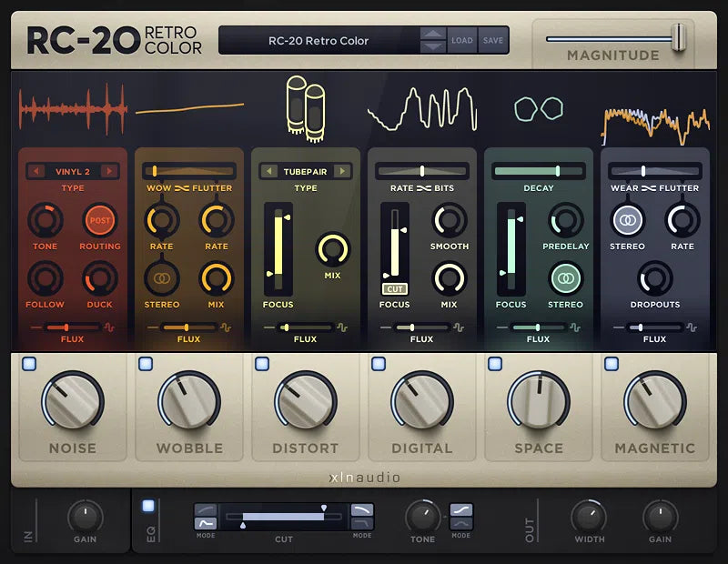
Task: Open the VINYL 2 type selector
Action: (x=72, y=171)
